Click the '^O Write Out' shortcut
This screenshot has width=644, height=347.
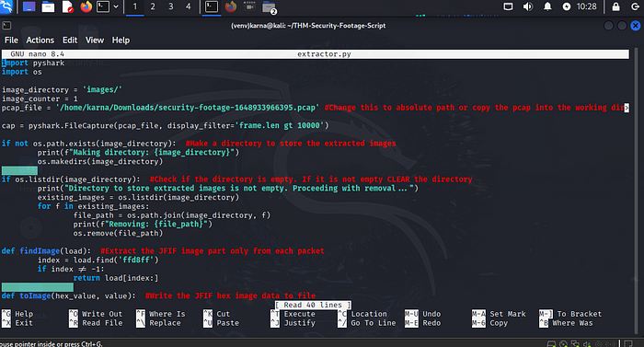pos(96,314)
